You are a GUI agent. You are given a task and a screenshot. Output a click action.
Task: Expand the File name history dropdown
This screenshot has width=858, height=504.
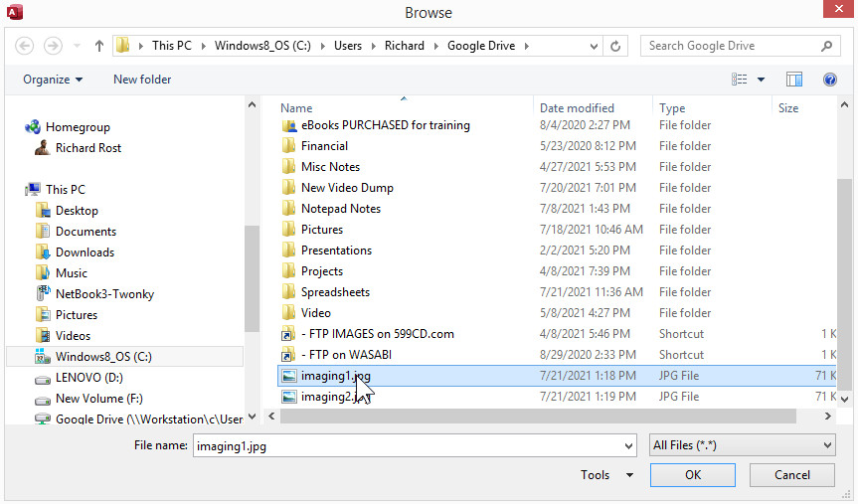click(x=626, y=446)
